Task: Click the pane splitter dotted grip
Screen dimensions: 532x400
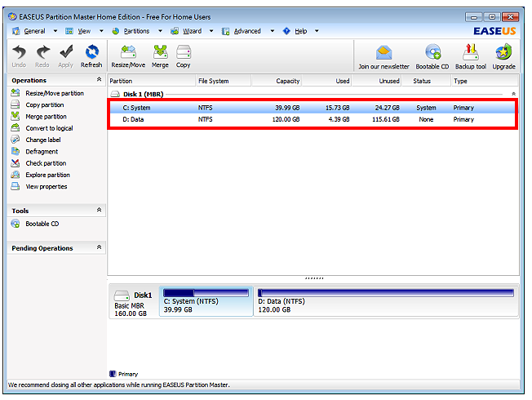Action: coord(314,278)
